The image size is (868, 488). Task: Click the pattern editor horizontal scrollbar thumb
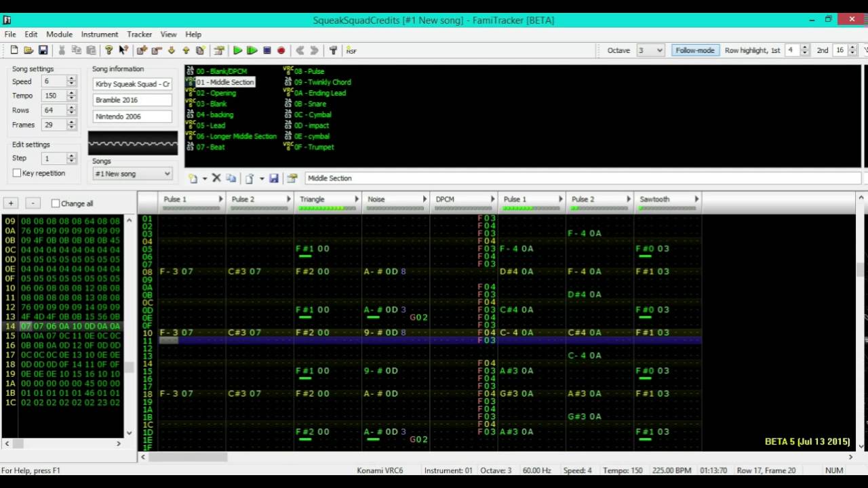click(188, 457)
